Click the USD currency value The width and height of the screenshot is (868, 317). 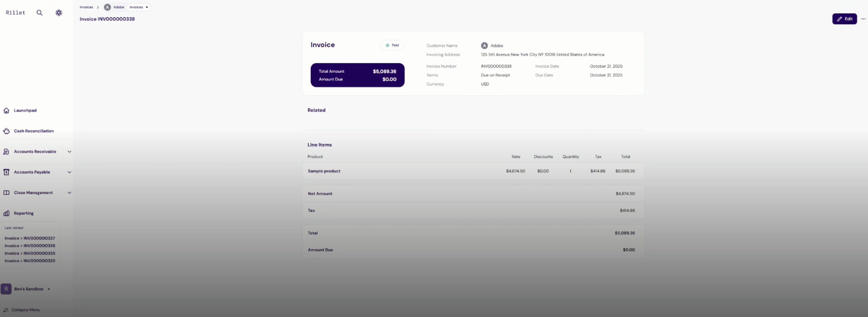click(x=484, y=84)
